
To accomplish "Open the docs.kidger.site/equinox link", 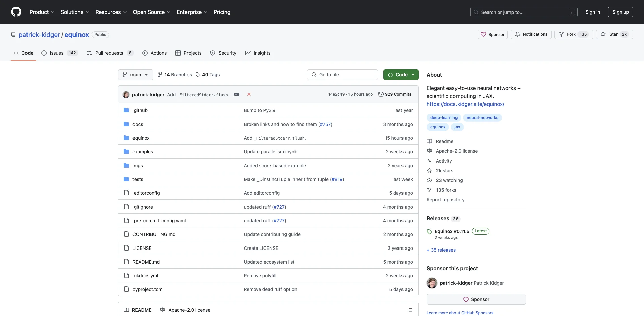I will [466, 104].
